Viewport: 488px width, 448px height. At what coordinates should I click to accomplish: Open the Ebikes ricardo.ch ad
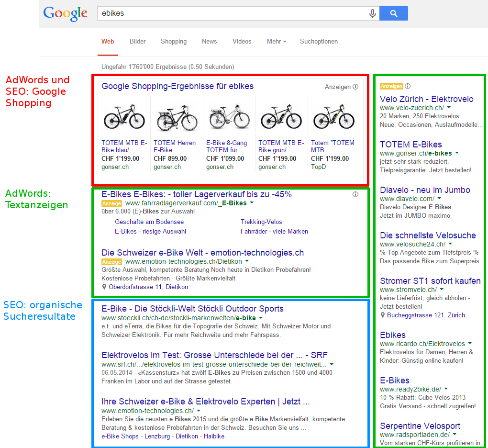point(393,335)
